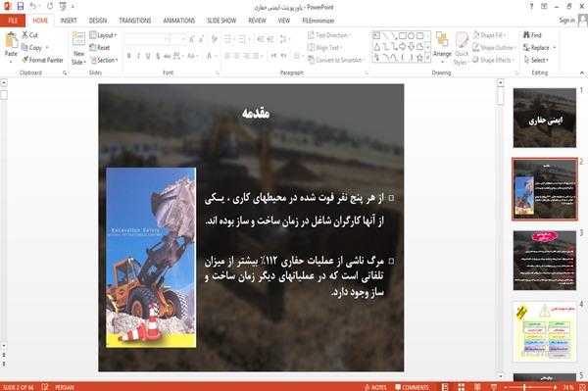The height and width of the screenshot is (391, 588).
Task: Toggle Strikethrough formatting
Action: point(167,56)
